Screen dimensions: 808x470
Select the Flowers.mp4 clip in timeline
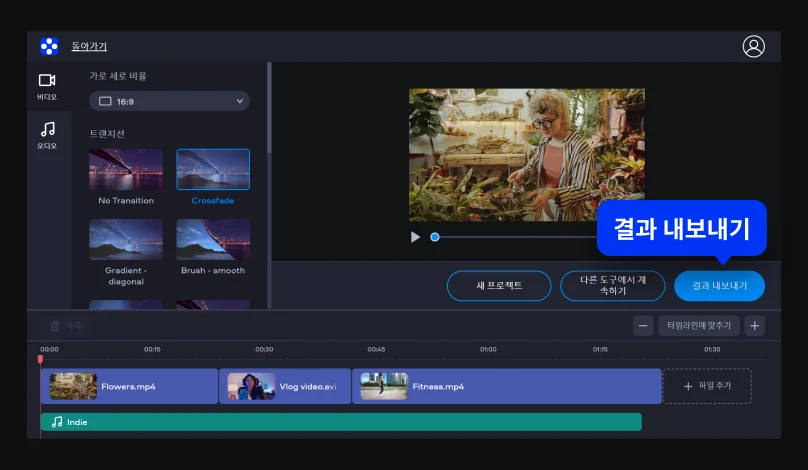point(129,386)
